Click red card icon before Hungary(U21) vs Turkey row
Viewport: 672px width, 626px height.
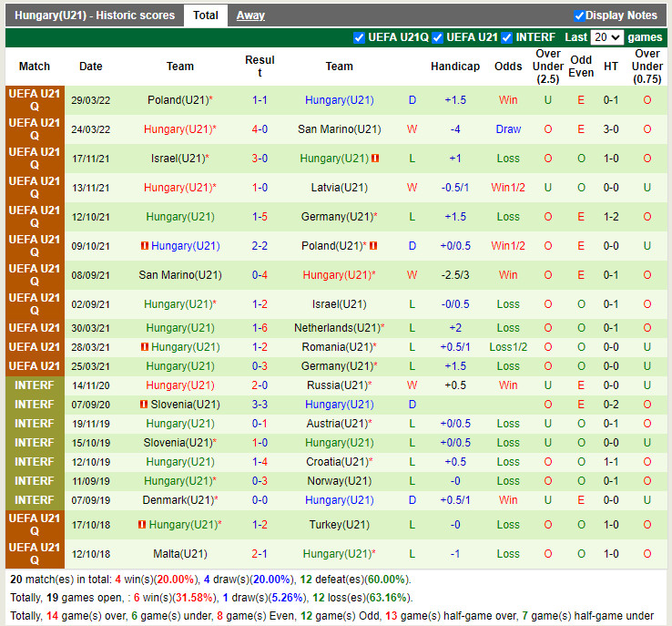point(142,525)
